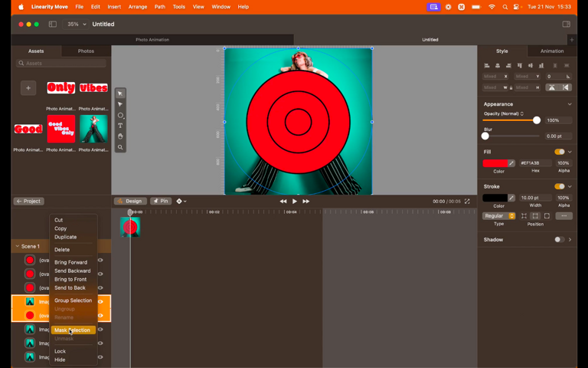Click the Fill color eyedropper
588x368 pixels.
point(511,163)
